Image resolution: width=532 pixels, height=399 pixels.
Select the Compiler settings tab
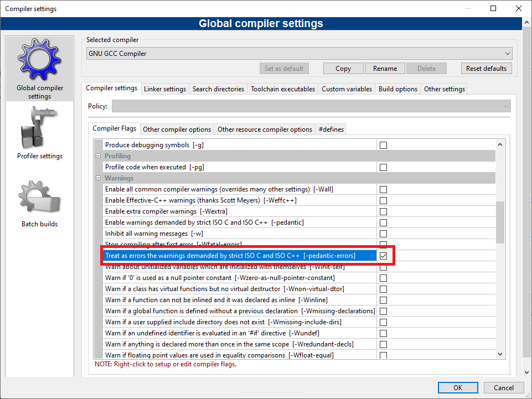click(x=112, y=88)
